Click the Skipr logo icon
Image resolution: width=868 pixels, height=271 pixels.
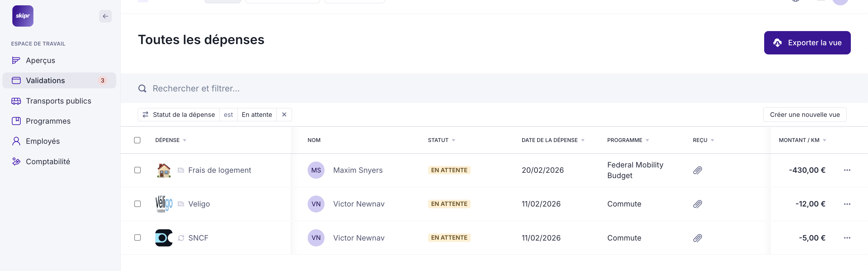point(22,16)
